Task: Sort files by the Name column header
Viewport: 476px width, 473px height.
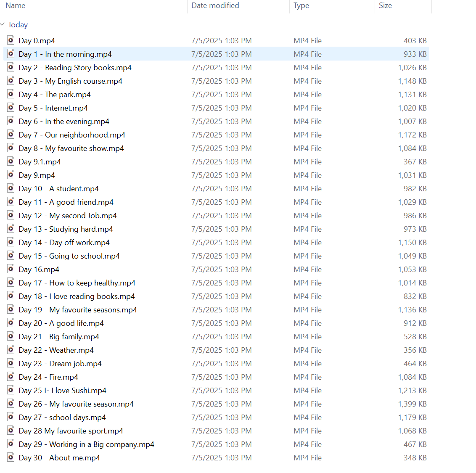Action: 16,5
